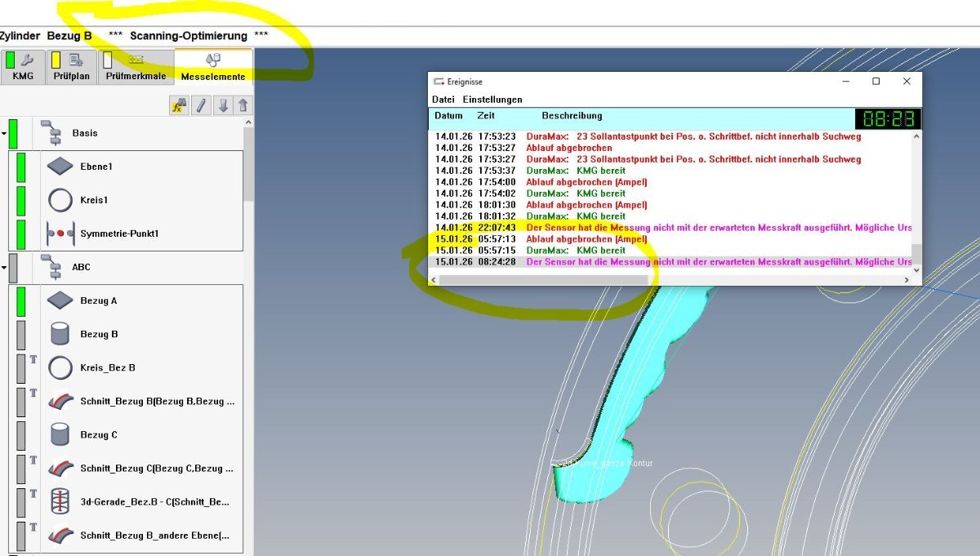Screen dimensions: 980x556
Task: Select the Ebene1 plane icon
Action: 60,167
